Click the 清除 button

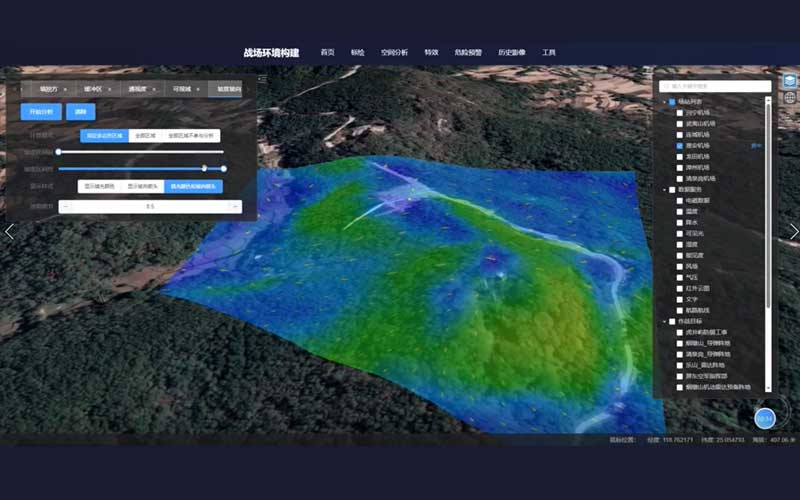[81, 112]
